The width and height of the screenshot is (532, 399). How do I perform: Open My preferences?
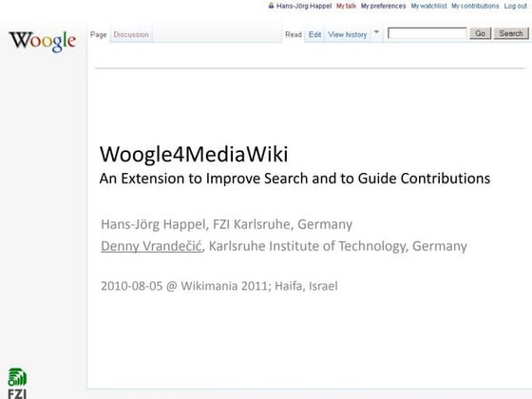coord(384,6)
